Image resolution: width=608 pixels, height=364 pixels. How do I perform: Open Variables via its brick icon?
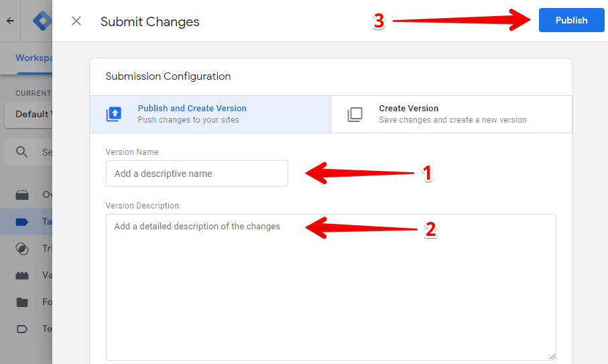pos(22,276)
